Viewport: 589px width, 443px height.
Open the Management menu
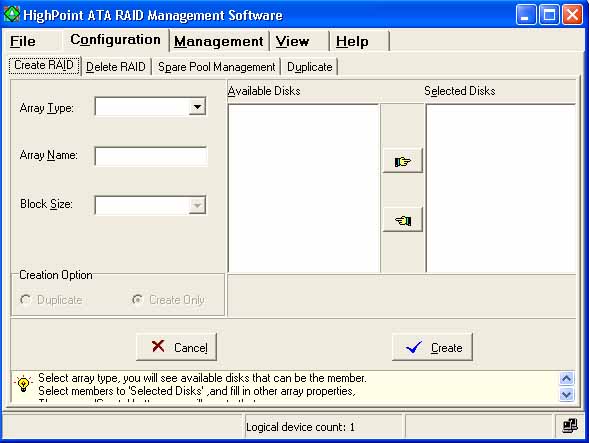pos(219,41)
